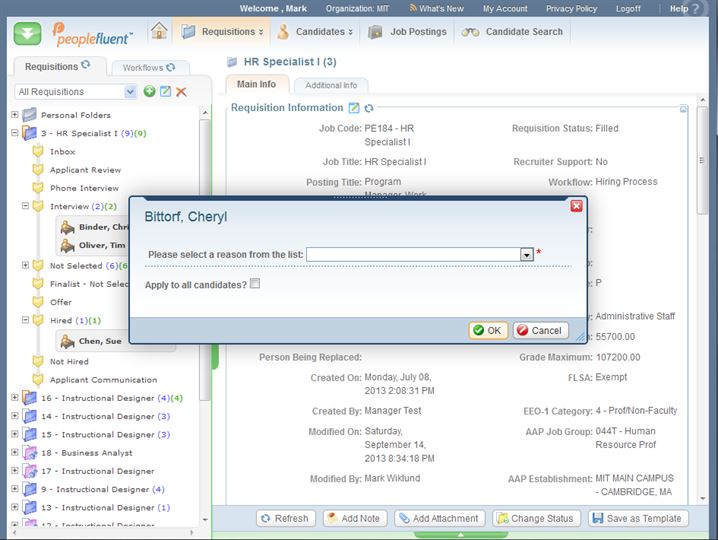Switch to the Workflows tab
718x540 pixels.
pos(143,68)
